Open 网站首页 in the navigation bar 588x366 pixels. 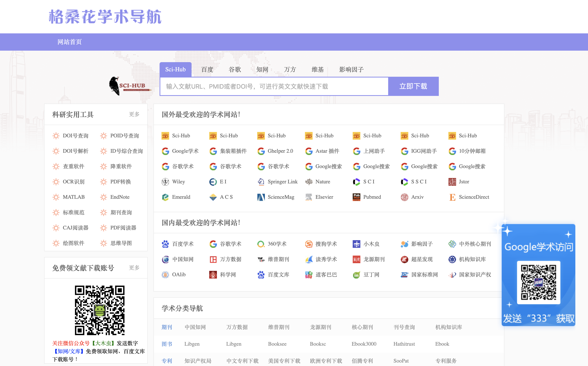(70, 42)
